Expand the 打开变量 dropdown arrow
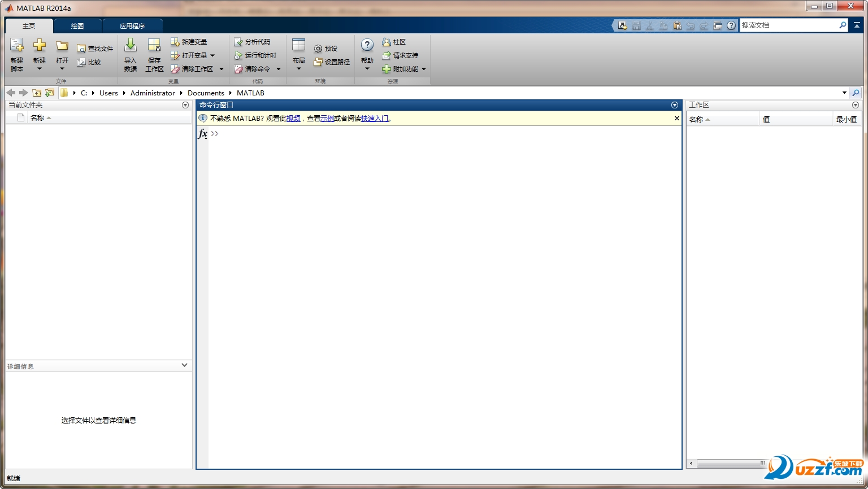This screenshot has width=868, height=489. coord(212,55)
